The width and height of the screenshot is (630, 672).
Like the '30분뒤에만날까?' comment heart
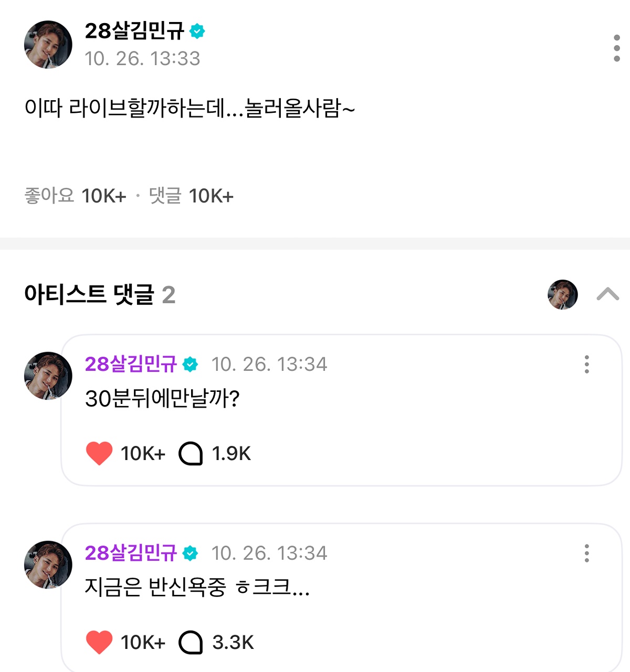pyautogui.click(x=99, y=453)
